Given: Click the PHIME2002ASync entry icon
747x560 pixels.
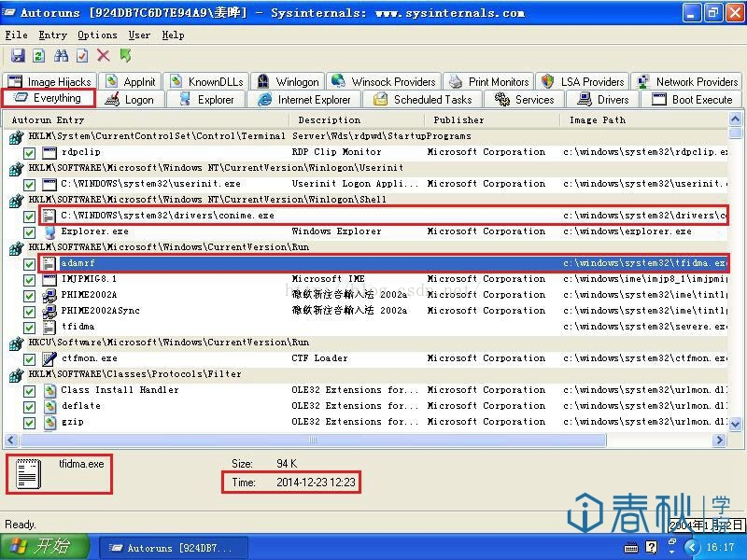Looking at the screenshot, I should [x=49, y=312].
